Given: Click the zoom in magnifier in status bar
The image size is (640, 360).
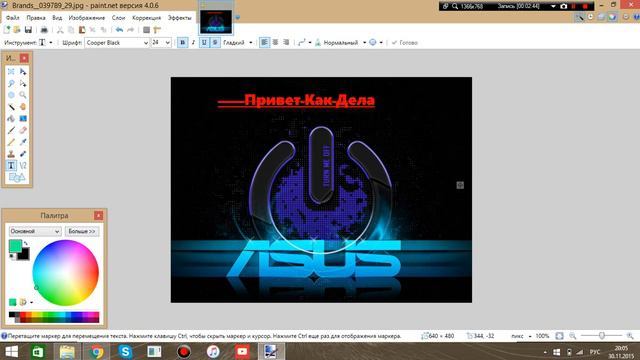Looking at the screenshot, I should (x=630, y=336).
